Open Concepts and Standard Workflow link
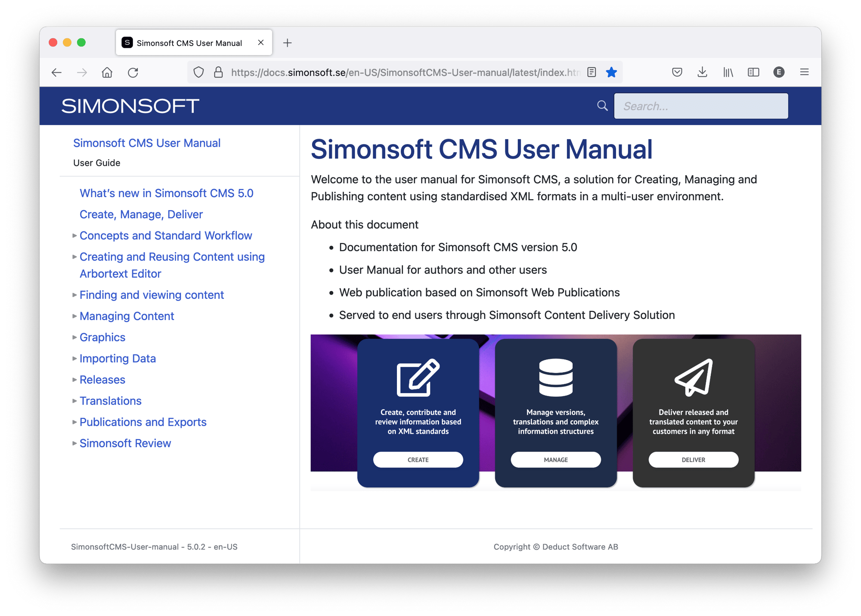 166,235
